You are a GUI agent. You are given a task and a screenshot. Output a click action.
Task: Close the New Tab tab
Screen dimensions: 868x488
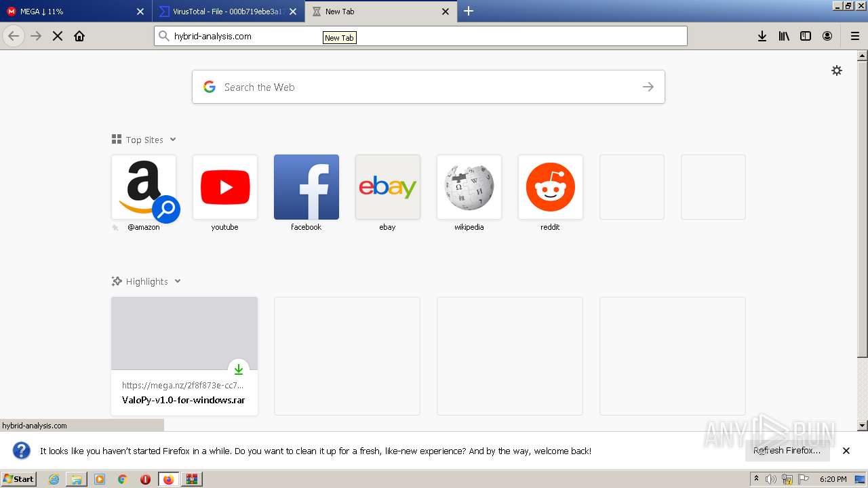446,12
